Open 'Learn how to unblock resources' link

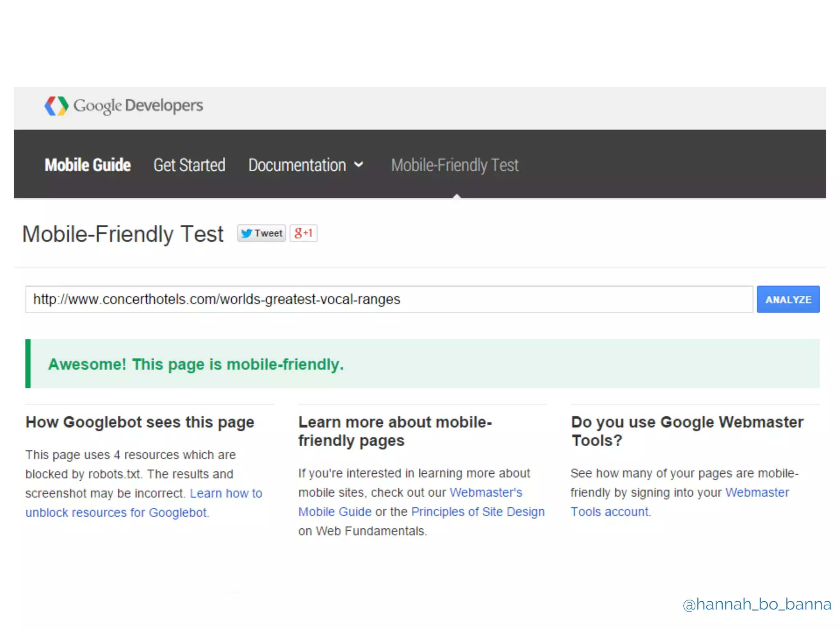click(x=226, y=493)
